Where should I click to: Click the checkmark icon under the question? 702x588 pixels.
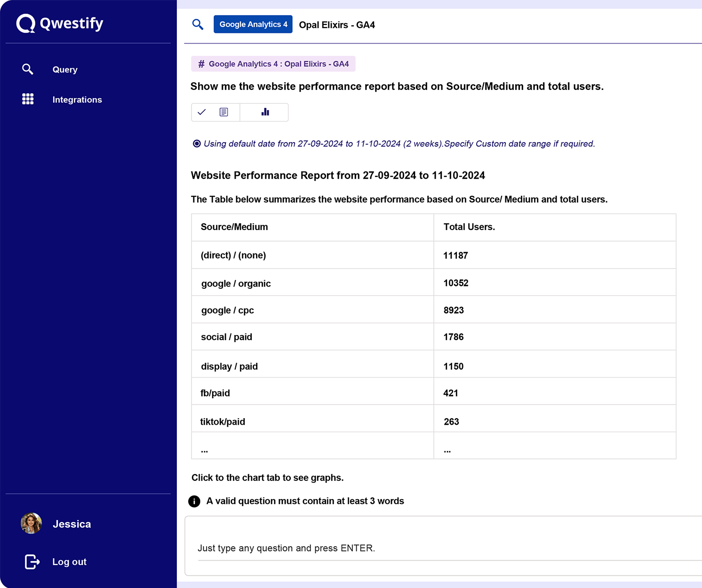coord(202,112)
